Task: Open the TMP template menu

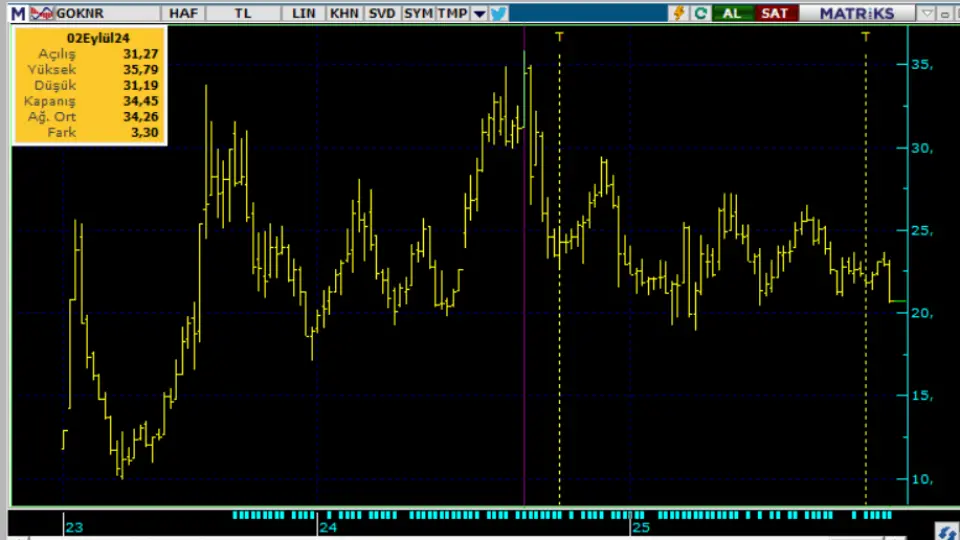Action: 452,13
